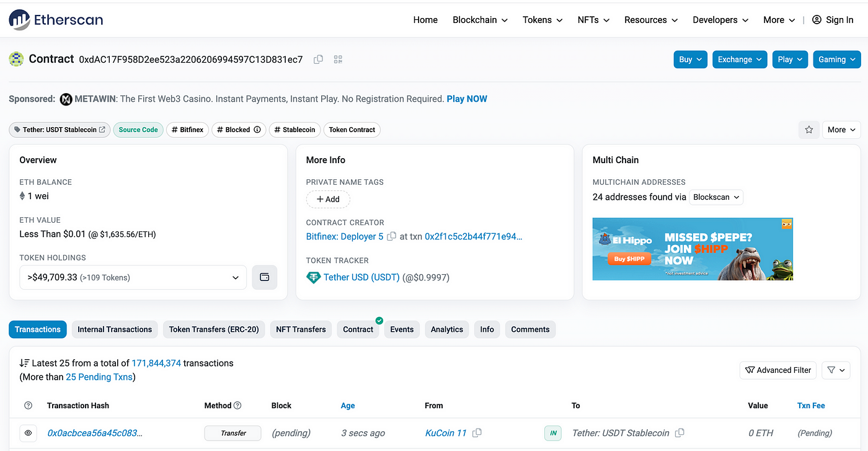Image resolution: width=868 pixels, height=451 pixels.
Task: Expand the Resources menu
Action: tap(651, 20)
